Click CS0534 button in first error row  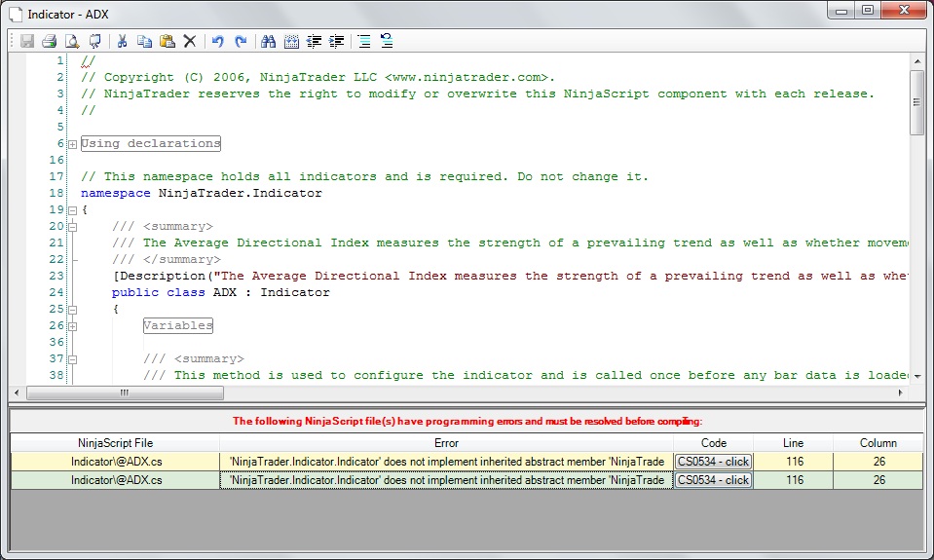(x=713, y=462)
